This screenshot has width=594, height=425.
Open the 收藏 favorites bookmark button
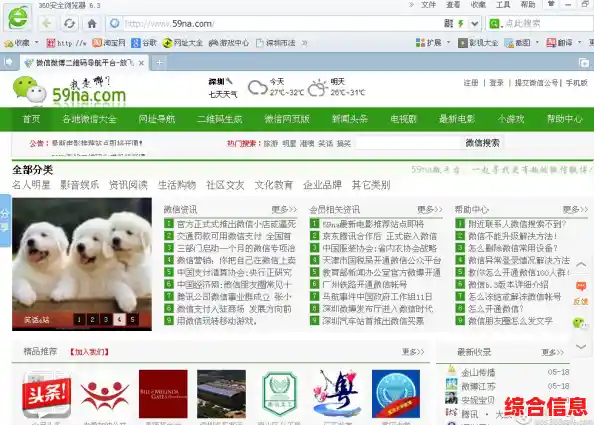(x=17, y=43)
